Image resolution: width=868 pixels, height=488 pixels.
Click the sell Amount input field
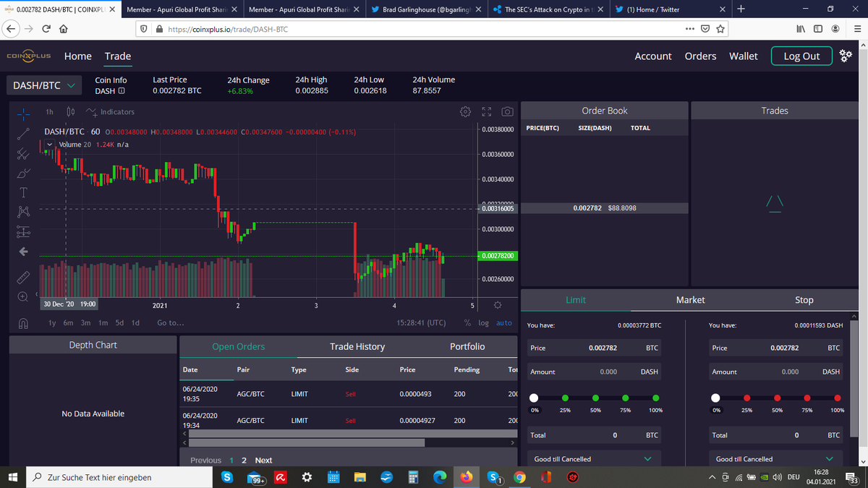coord(777,372)
